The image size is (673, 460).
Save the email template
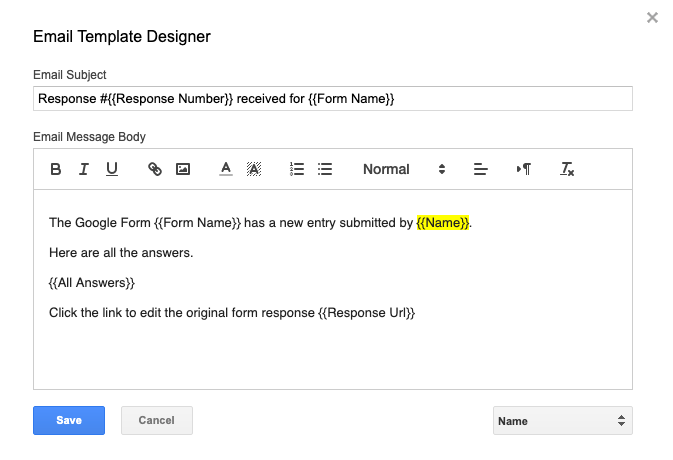69,421
